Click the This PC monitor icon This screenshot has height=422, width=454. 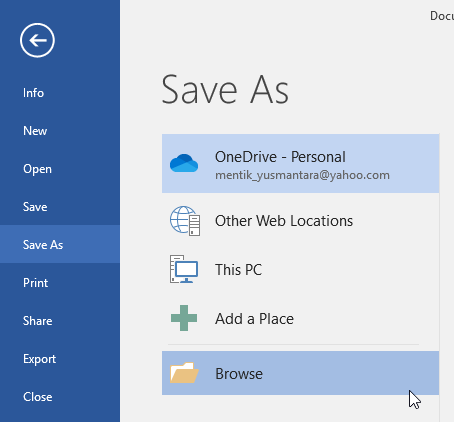[184, 269]
